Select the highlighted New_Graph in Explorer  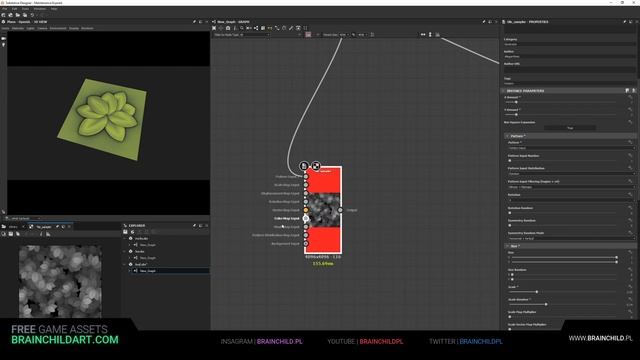[x=148, y=271]
